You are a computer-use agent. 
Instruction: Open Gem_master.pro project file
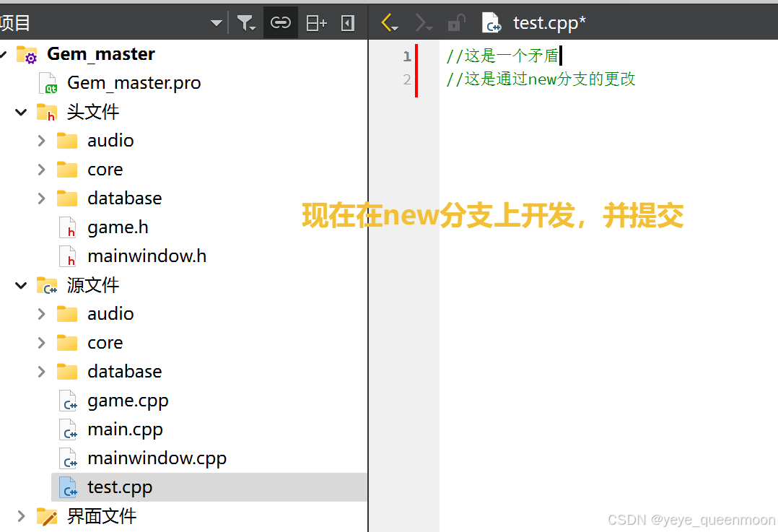[x=134, y=83]
